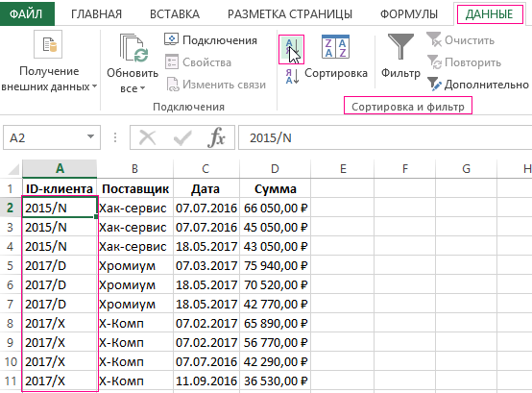The width and height of the screenshot is (532, 393).
Task: Click the Обновить все refresh icon
Action: (x=133, y=49)
